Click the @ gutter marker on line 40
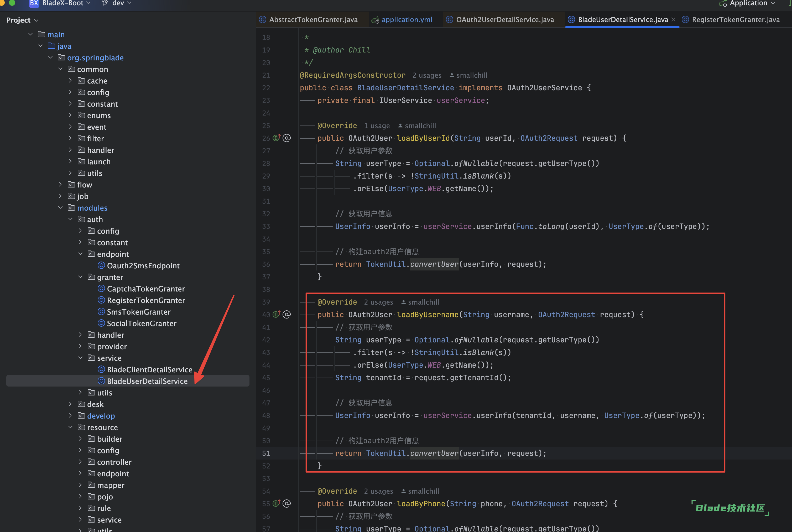This screenshot has height=532, width=792. [x=287, y=314]
